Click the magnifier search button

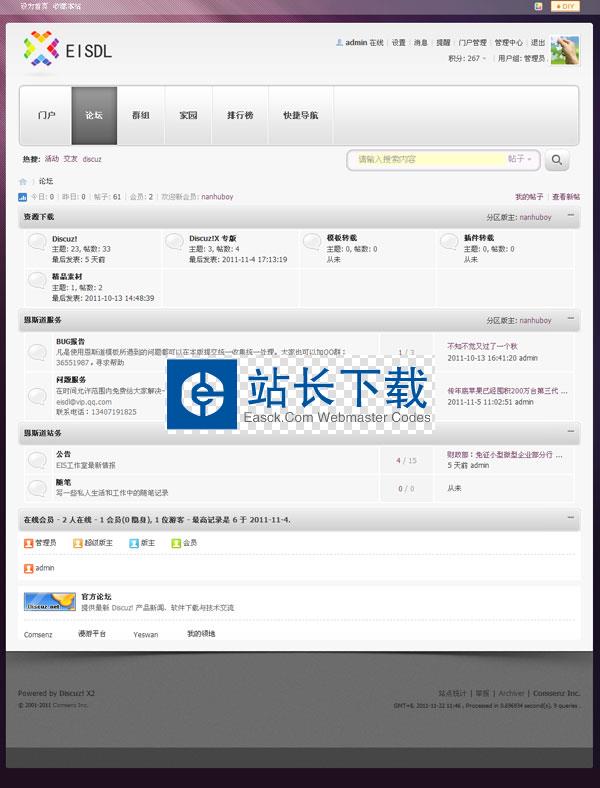click(557, 160)
